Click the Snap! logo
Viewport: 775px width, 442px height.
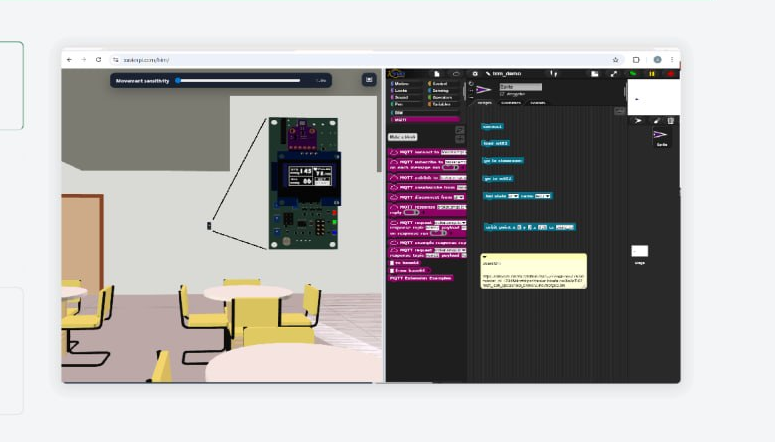click(396, 74)
